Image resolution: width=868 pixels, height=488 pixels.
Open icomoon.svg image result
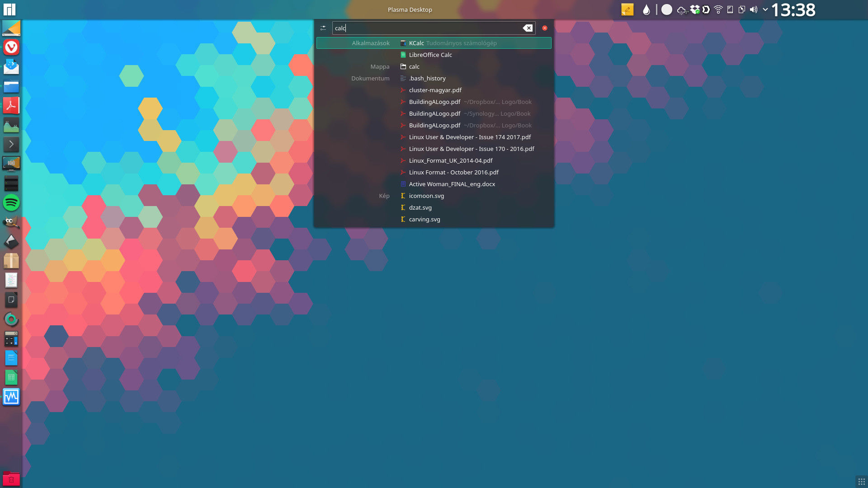(434, 196)
